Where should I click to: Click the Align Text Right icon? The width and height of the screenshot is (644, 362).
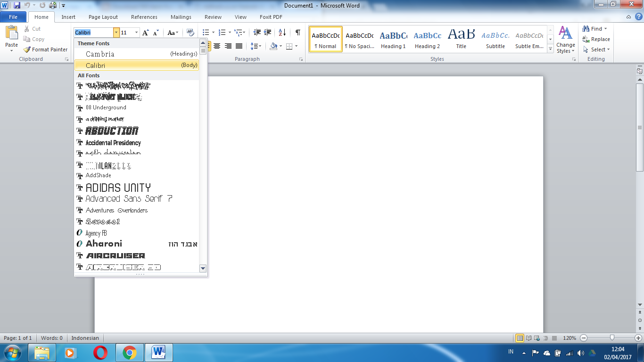pos(228,46)
